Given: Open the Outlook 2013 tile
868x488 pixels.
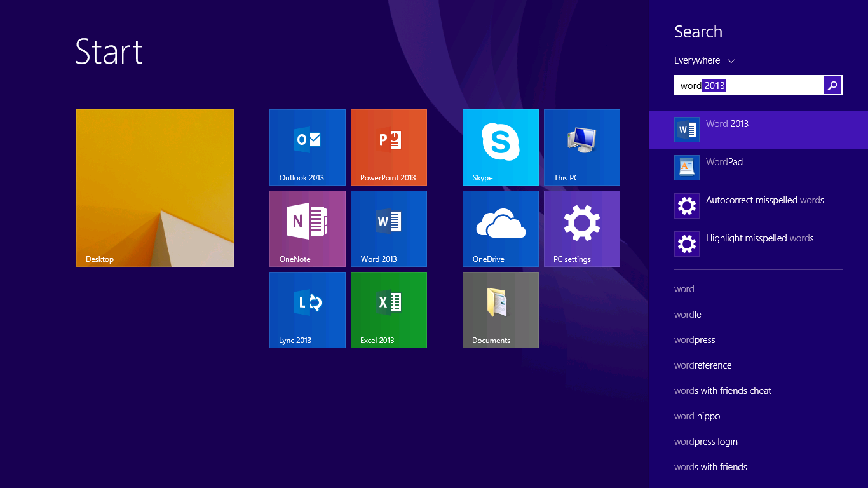Looking at the screenshot, I should [308, 147].
